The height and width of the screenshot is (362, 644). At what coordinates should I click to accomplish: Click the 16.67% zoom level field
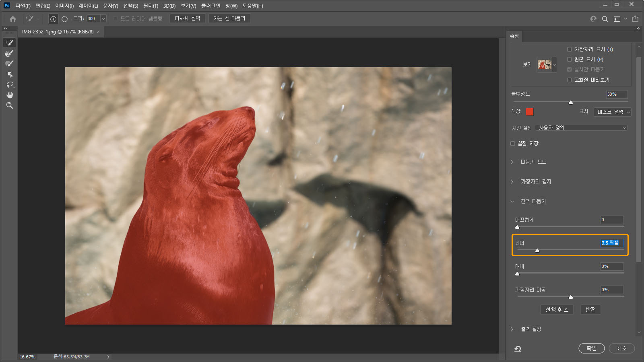27,357
